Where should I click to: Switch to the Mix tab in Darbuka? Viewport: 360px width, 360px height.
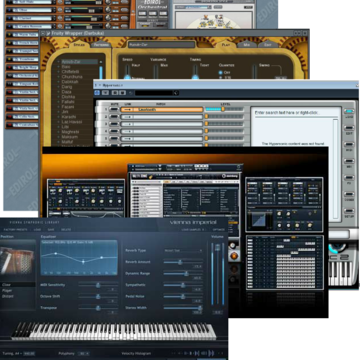(x=247, y=44)
